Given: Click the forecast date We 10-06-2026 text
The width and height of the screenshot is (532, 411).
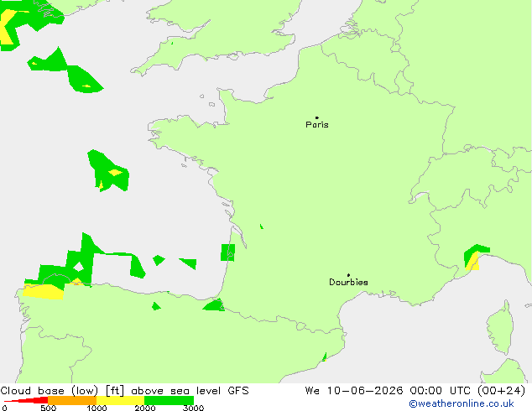Looking at the screenshot, I should (x=354, y=391).
